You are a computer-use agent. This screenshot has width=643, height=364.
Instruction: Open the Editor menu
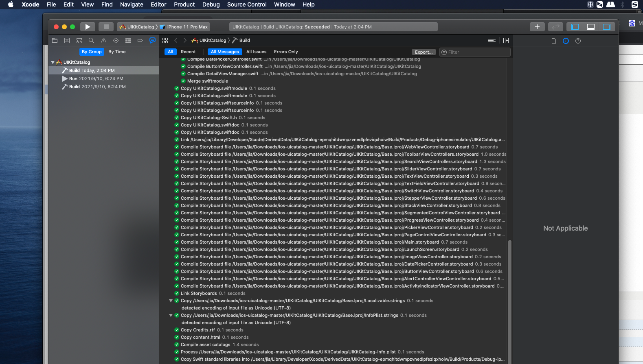click(158, 4)
